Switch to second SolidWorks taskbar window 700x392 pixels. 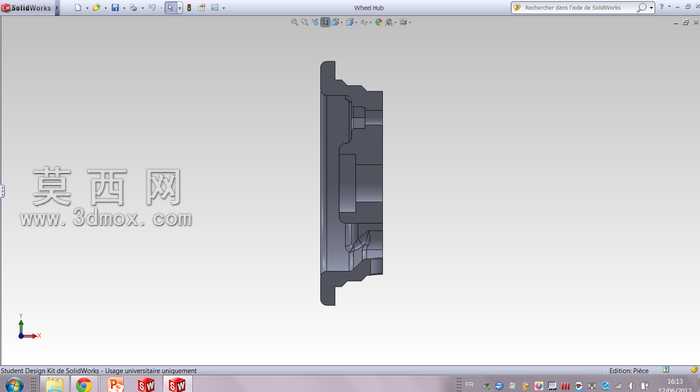pyautogui.click(x=177, y=385)
